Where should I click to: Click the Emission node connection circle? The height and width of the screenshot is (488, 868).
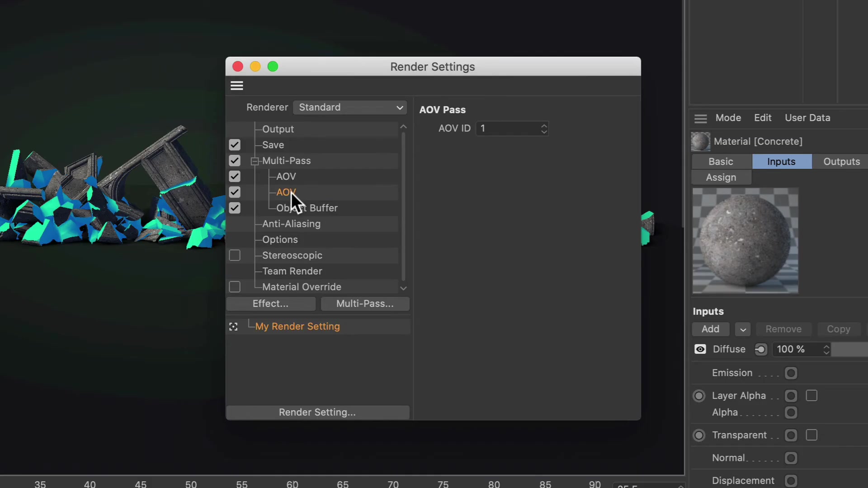coord(791,373)
